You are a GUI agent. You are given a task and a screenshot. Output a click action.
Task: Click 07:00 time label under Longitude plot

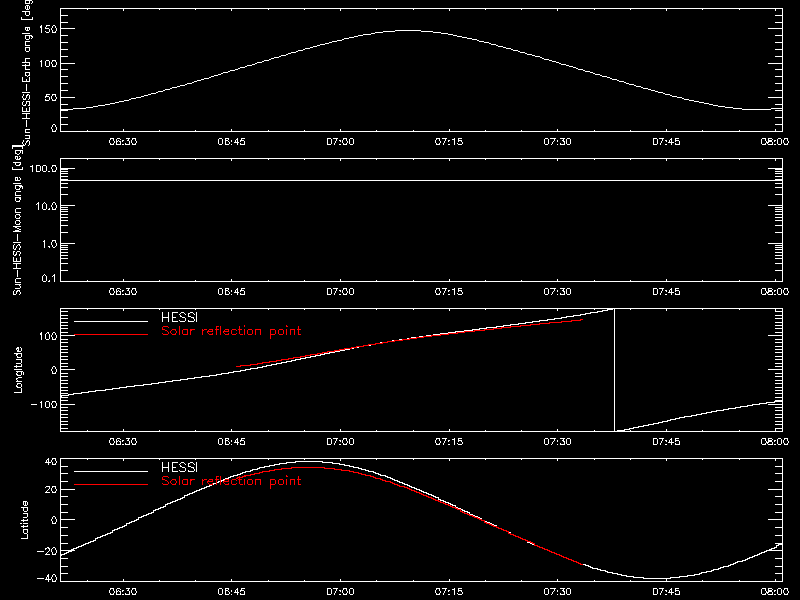(x=340, y=442)
